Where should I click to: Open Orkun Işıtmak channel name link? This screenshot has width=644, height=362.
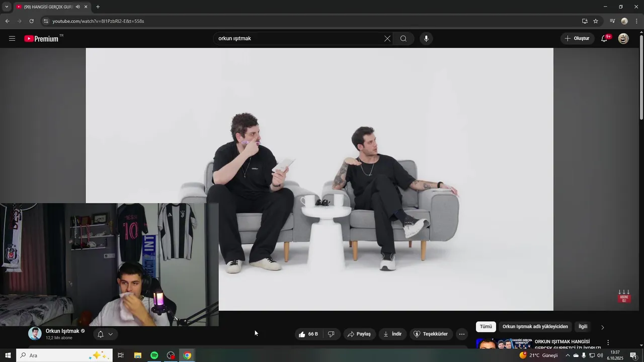click(x=62, y=331)
